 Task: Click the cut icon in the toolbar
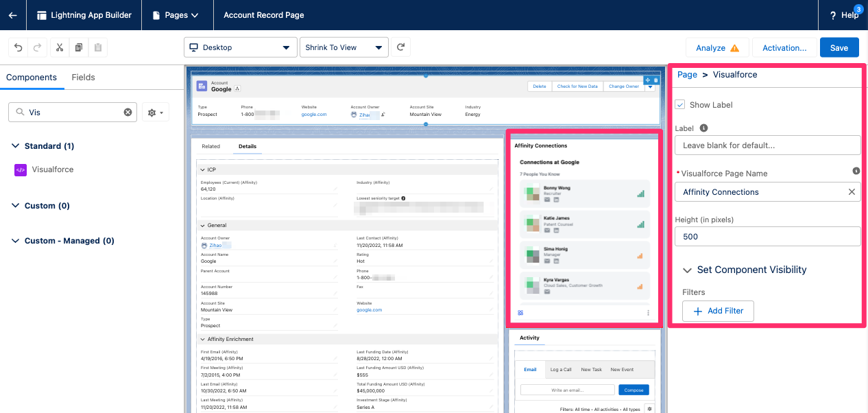point(59,47)
